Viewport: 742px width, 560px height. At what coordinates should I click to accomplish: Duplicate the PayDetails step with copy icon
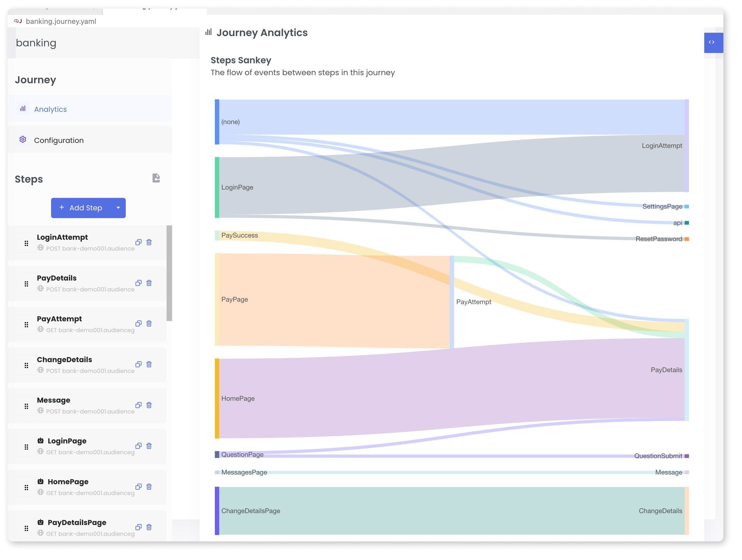coord(138,283)
